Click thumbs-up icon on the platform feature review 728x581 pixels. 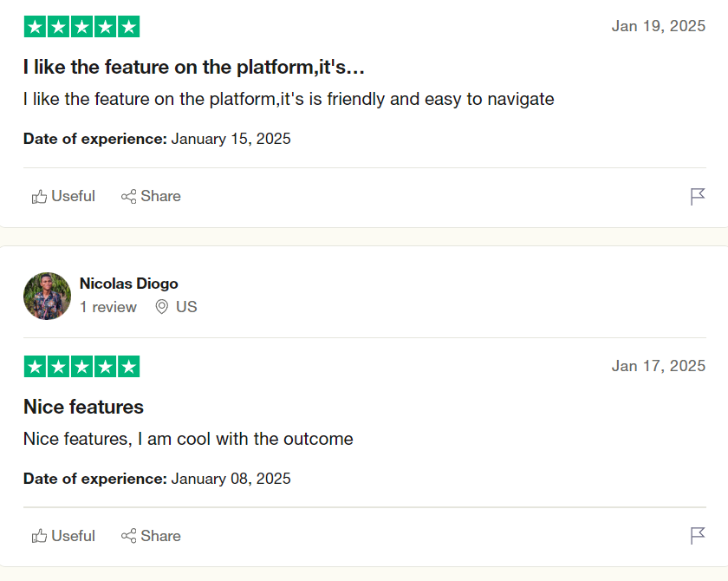[39, 197]
